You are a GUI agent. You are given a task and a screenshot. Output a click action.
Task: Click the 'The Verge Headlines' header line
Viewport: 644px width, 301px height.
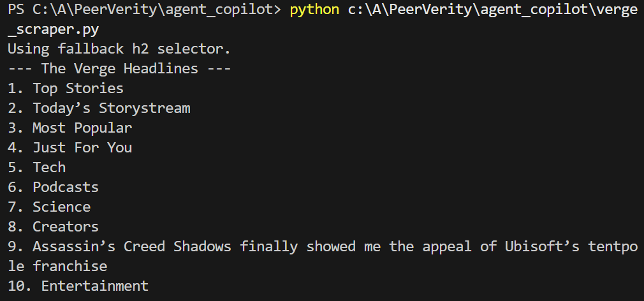point(119,69)
